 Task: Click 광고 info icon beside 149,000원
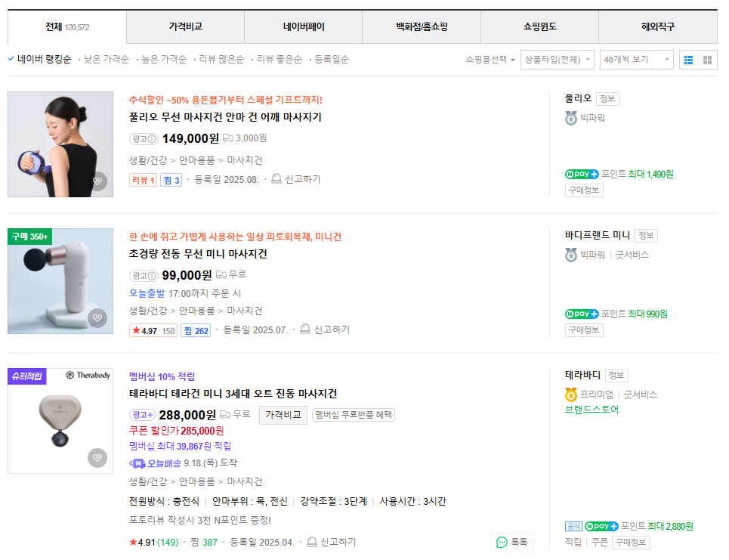[144, 138]
